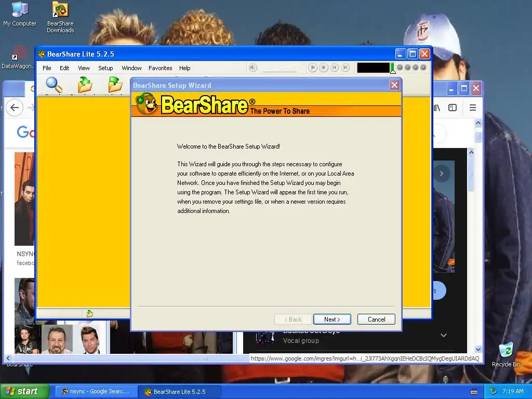Open the Uploads folder toolbar icon
Screen dimensions: 532x399
click(115, 85)
